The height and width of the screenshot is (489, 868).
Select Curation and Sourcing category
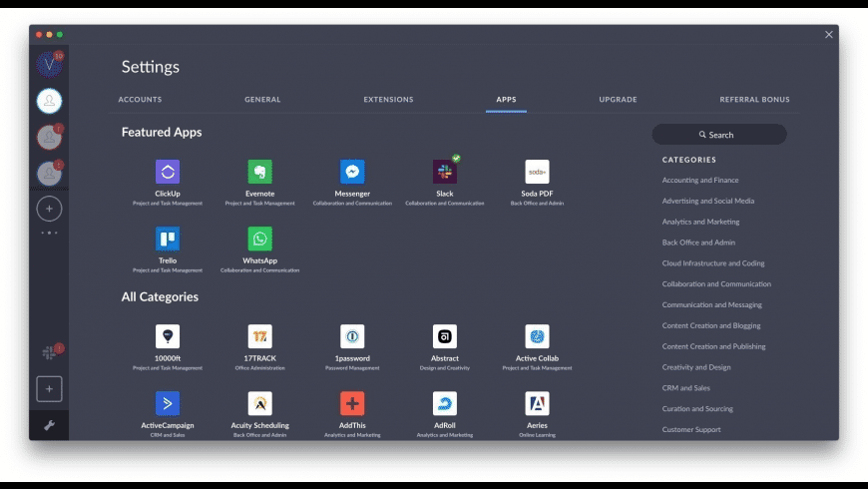(x=697, y=409)
